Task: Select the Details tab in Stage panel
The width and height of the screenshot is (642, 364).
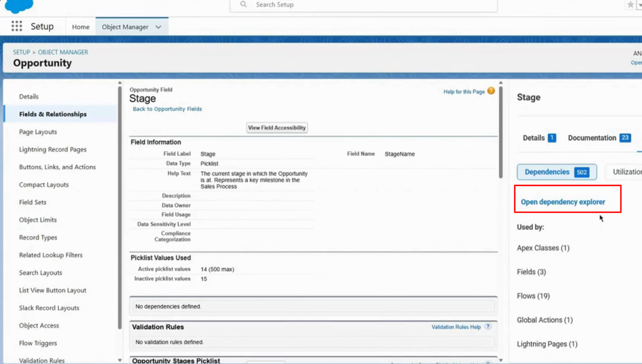Action: (x=539, y=138)
